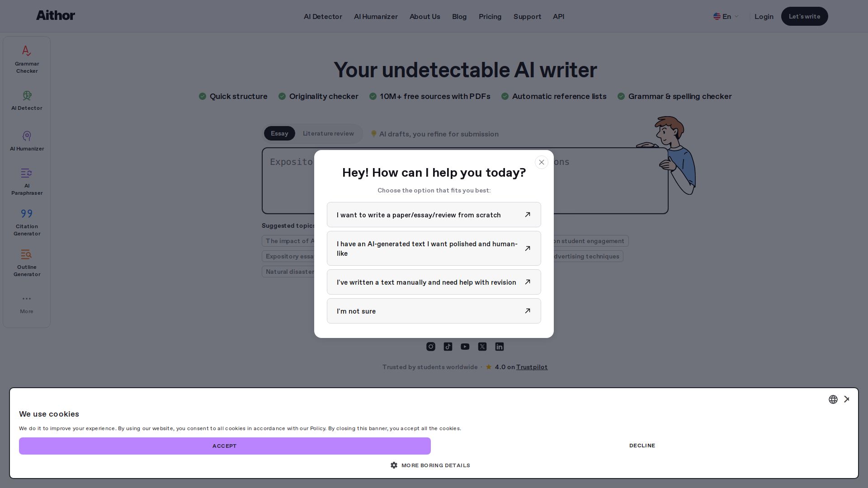
Task: Expand the En language dropdown
Action: point(726,16)
